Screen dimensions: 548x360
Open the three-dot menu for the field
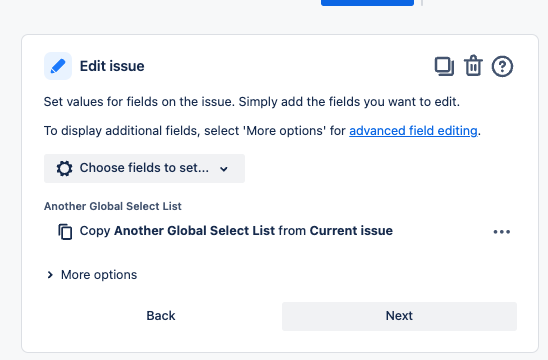coord(502,232)
